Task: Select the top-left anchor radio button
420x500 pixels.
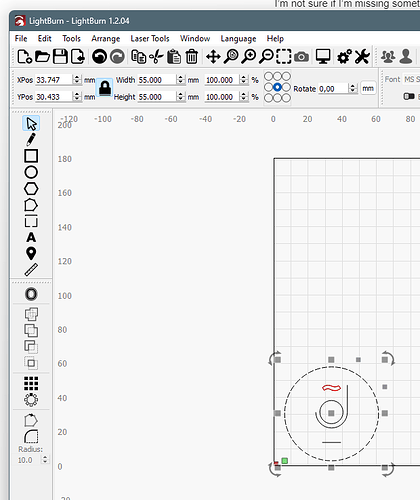Action: pos(268,77)
